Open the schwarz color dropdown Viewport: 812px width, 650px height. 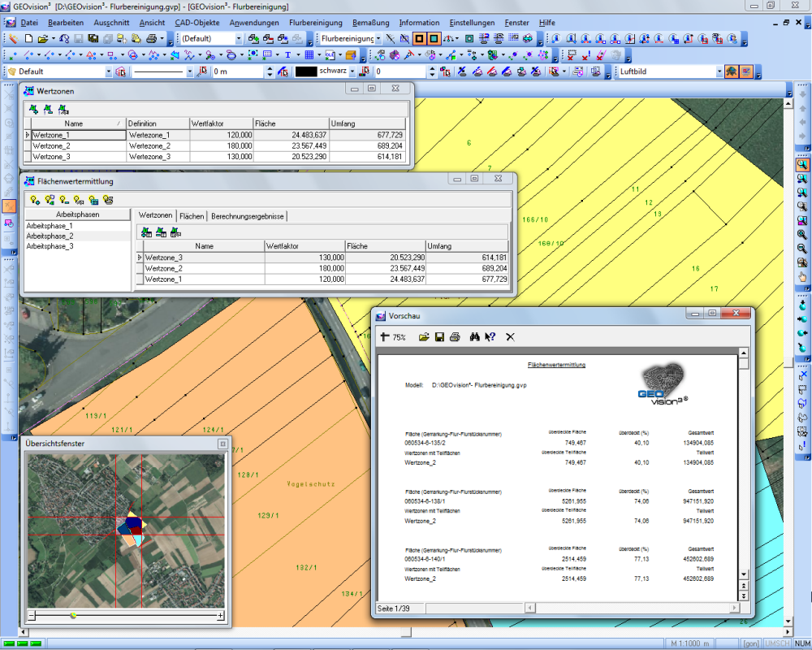coord(352,71)
